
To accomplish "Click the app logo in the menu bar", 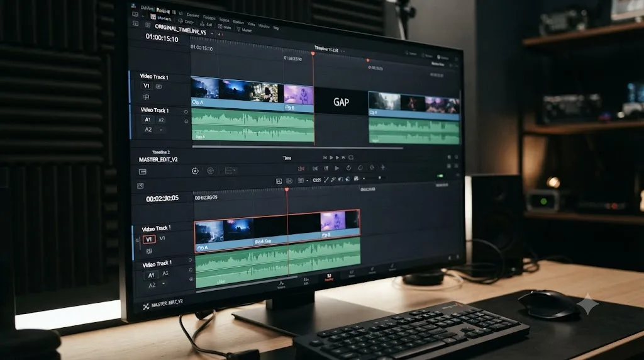I will coord(133,6).
